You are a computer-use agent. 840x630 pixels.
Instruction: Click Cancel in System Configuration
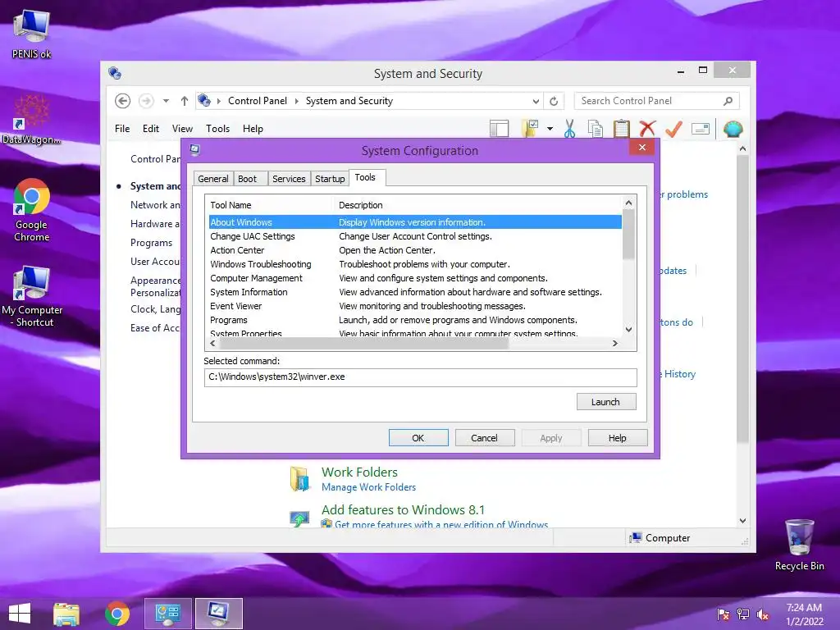click(x=484, y=438)
